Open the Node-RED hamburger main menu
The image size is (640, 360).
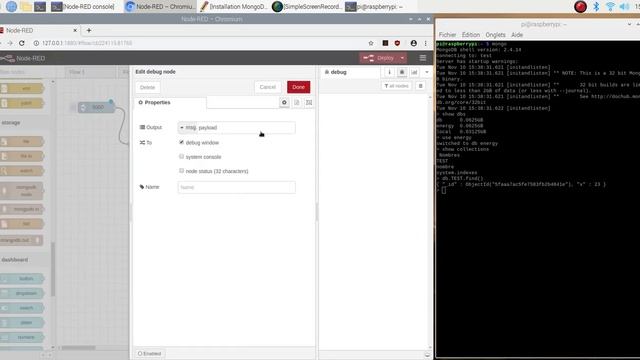tap(422, 58)
